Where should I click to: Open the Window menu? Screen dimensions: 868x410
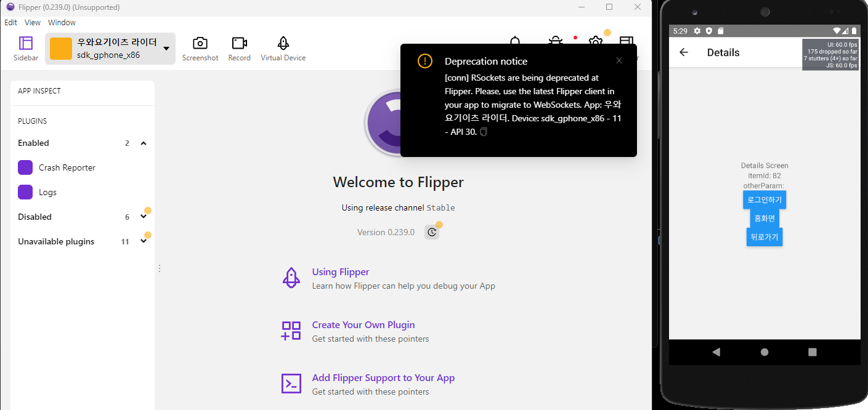coord(62,22)
